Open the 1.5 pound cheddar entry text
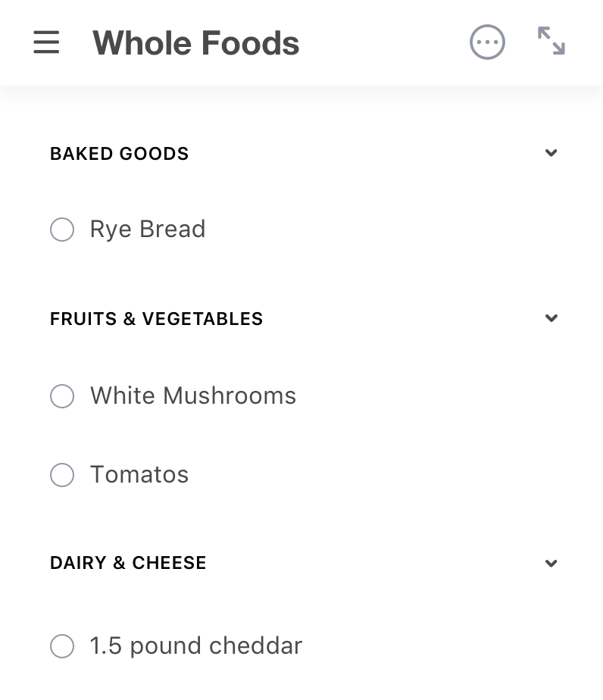Viewport: 603px width, 700px height. [196, 646]
